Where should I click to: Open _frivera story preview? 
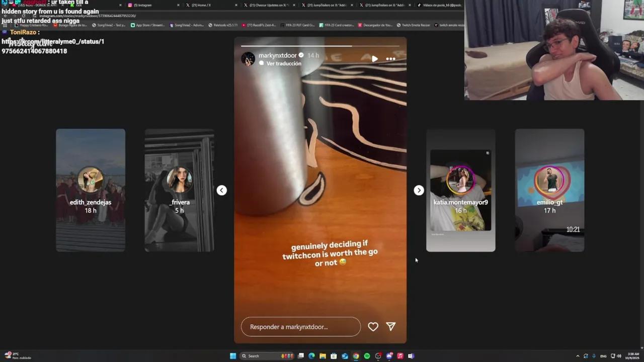[x=179, y=190]
